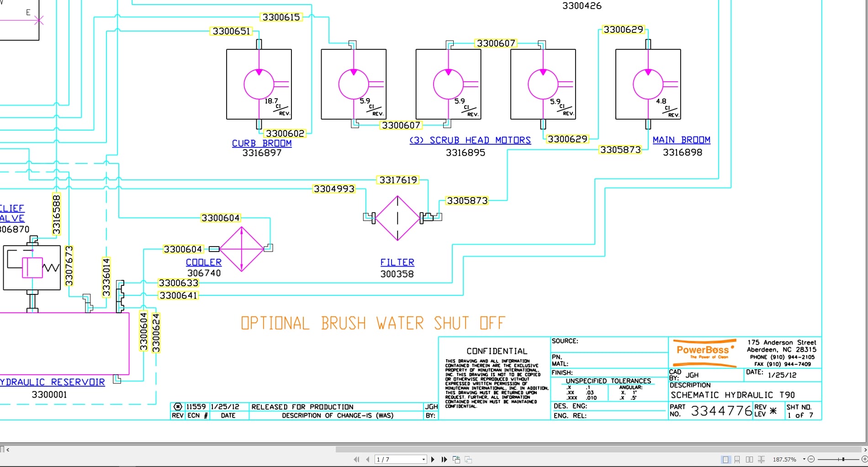Click the SCRUB HEAD MOTORS label
868x467 pixels.
pyautogui.click(x=470, y=140)
